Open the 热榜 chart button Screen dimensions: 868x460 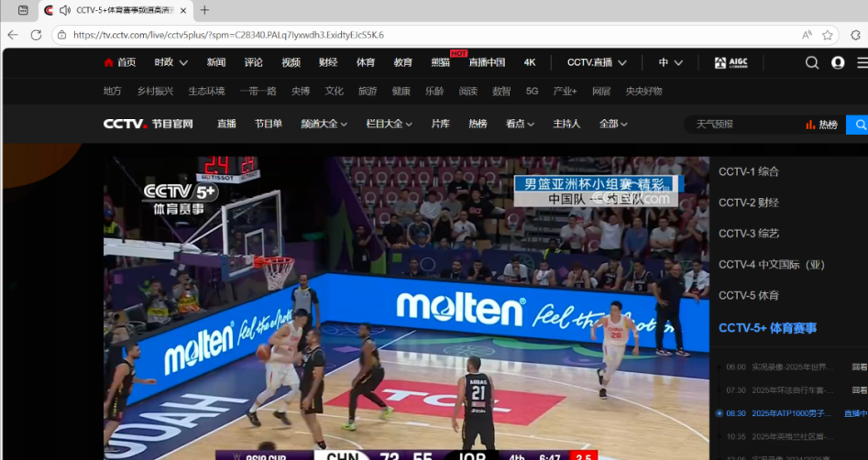[x=822, y=125]
